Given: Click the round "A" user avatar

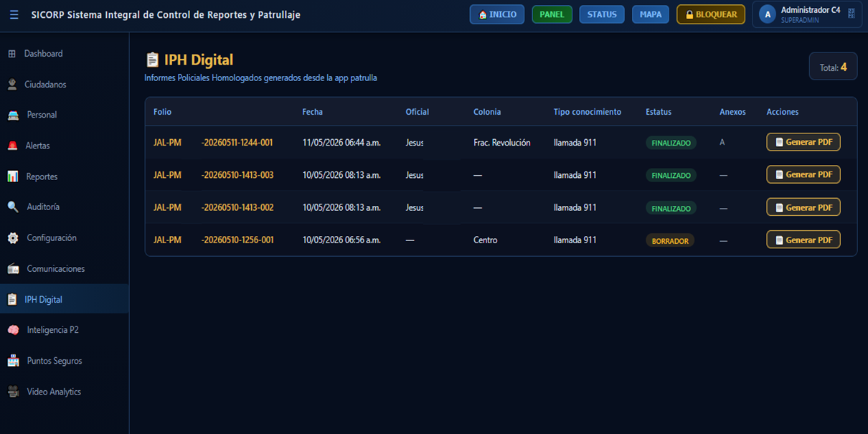Looking at the screenshot, I should point(768,14).
